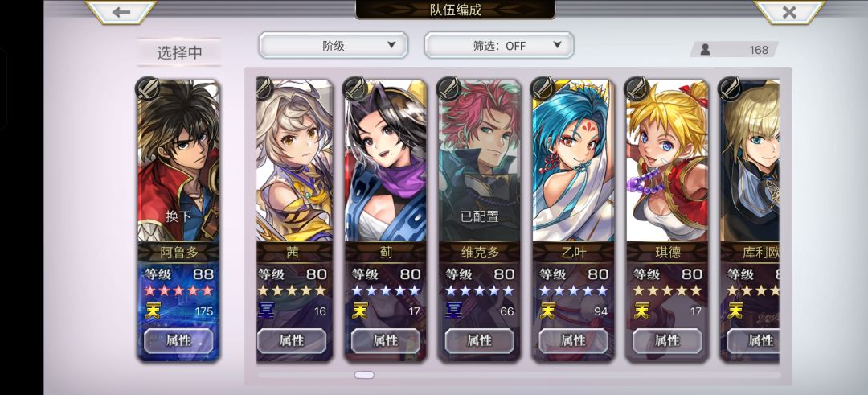
Task: Open the 筛选：OFF filter dropdown
Action: pyautogui.click(x=499, y=45)
